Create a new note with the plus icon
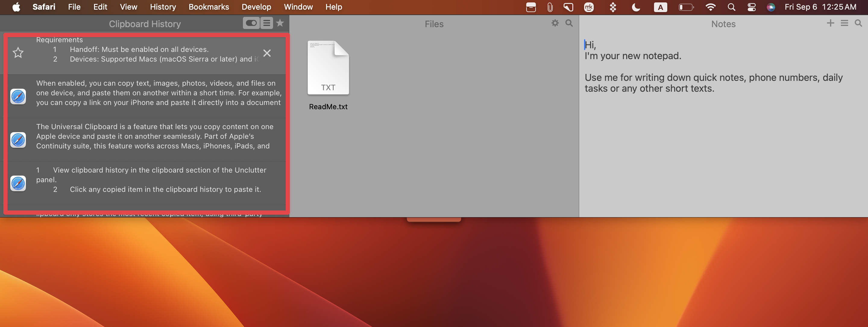868x327 pixels. tap(830, 23)
